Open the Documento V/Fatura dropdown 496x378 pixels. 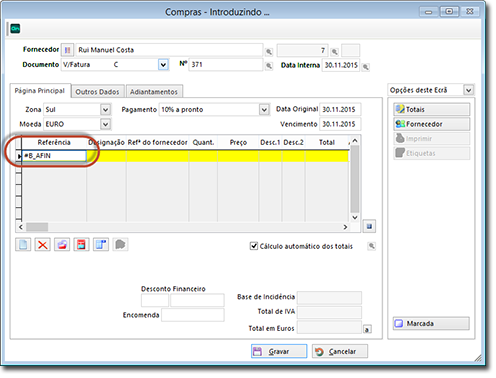(x=163, y=65)
